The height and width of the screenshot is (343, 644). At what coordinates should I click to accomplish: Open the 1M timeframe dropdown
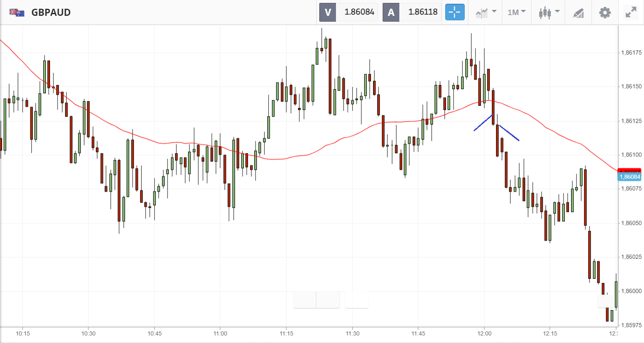coord(516,12)
